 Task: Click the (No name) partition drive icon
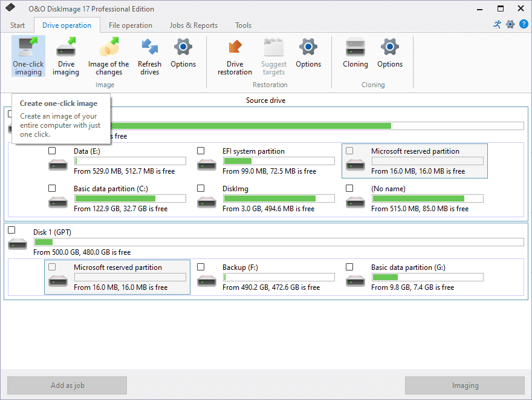click(355, 202)
